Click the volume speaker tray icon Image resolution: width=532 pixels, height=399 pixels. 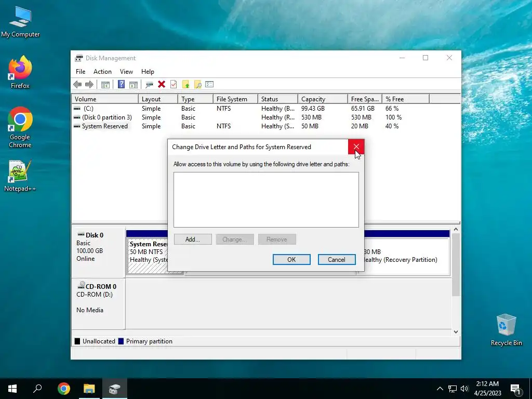464,389
